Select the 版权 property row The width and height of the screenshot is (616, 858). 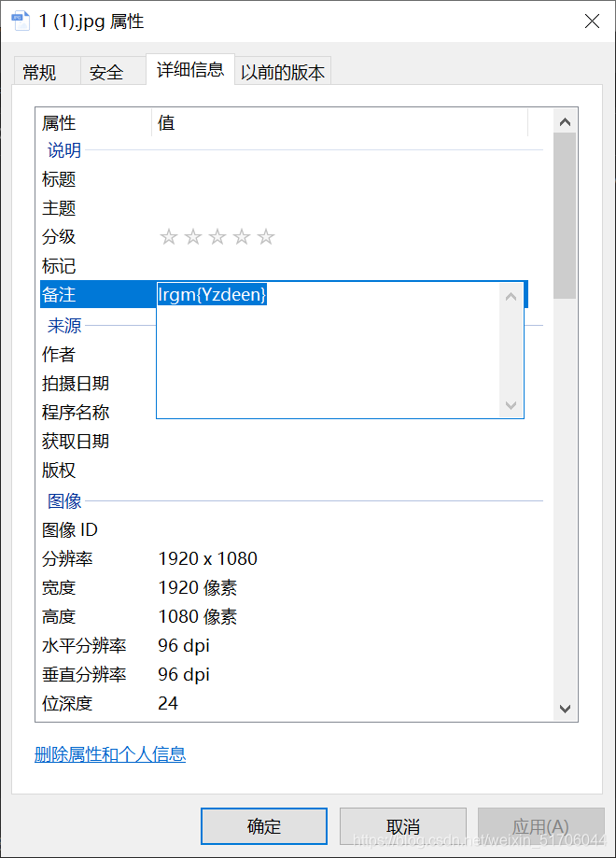tap(285, 470)
